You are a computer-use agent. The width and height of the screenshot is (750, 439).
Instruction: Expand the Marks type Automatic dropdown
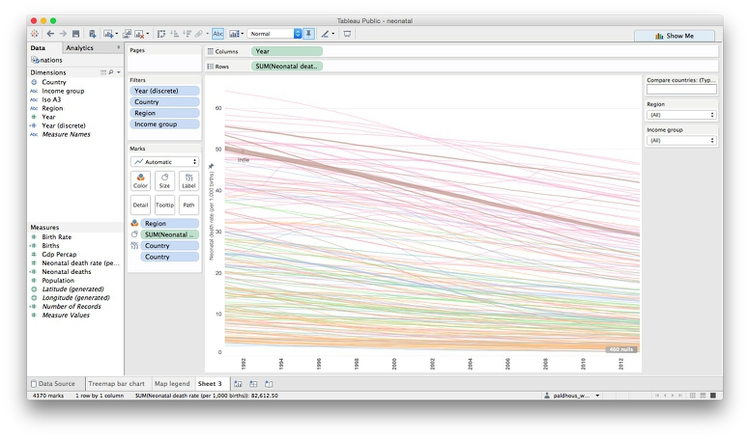click(x=164, y=161)
